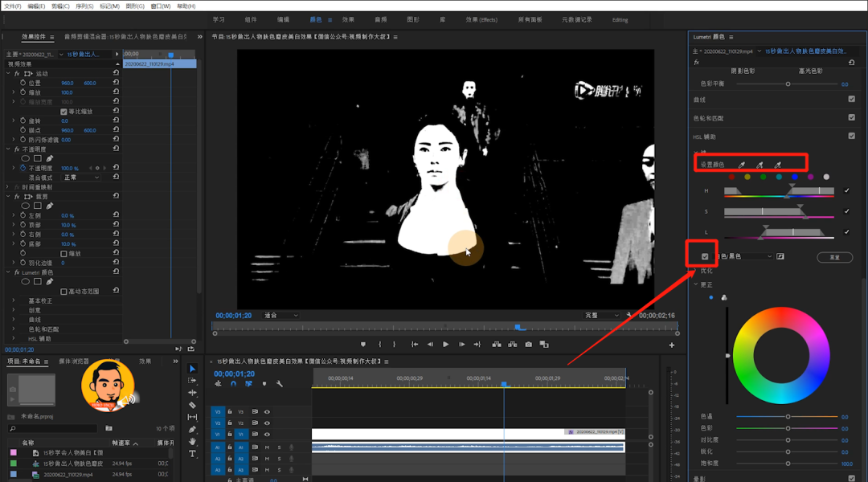This screenshot has height=482, width=868.
Task: Toggle the 白色/黑色 mask view checkbox
Action: 705,257
